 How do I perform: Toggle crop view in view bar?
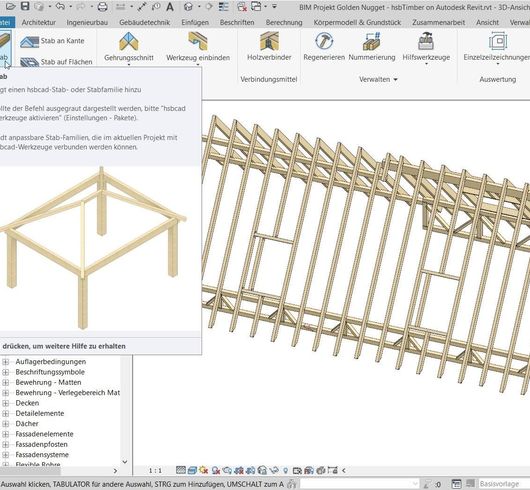tap(239, 470)
